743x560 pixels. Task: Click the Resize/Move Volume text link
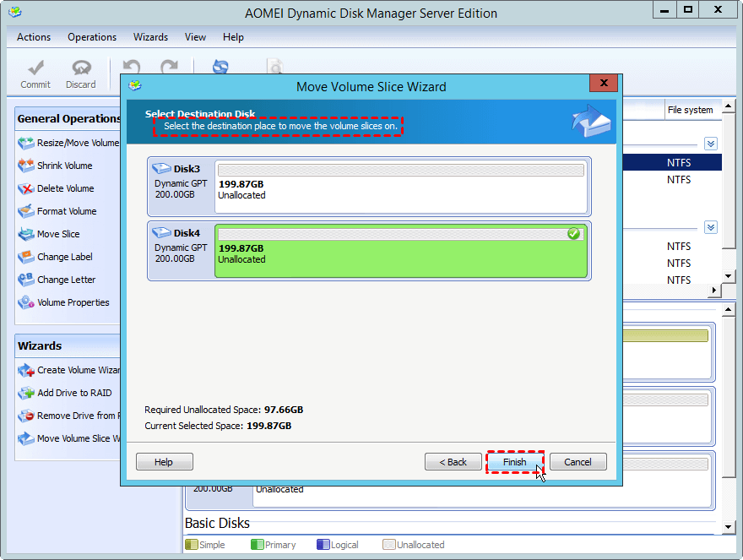[x=79, y=143]
